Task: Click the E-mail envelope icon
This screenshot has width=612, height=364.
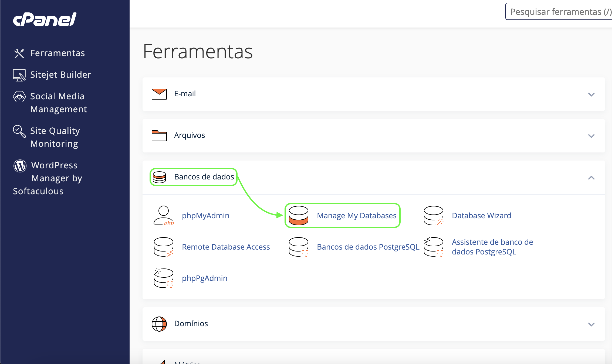Action: [x=159, y=94]
